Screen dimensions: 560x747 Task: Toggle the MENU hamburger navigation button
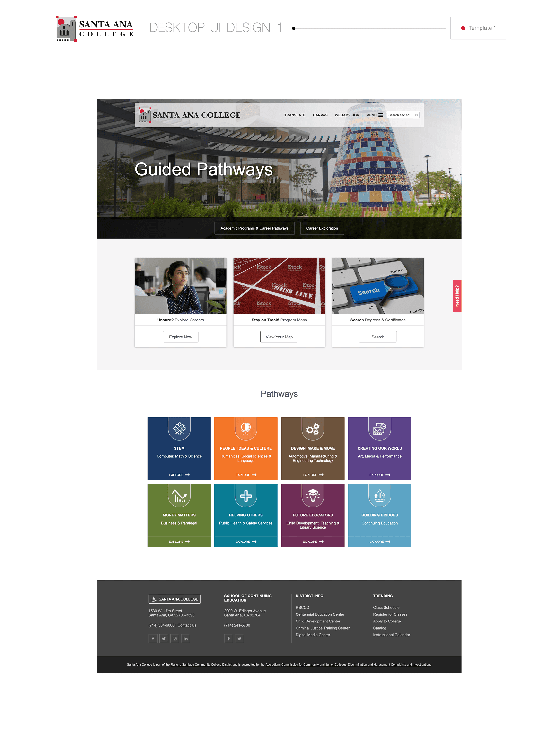coord(381,115)
